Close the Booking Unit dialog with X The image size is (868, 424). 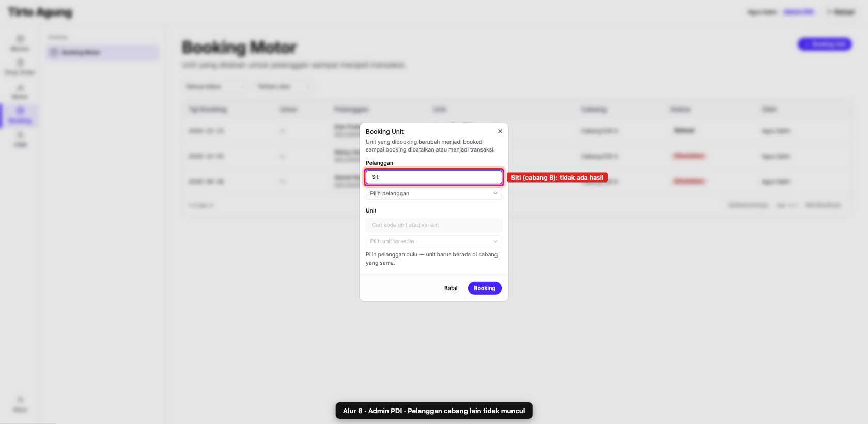(x=500, y=131)
